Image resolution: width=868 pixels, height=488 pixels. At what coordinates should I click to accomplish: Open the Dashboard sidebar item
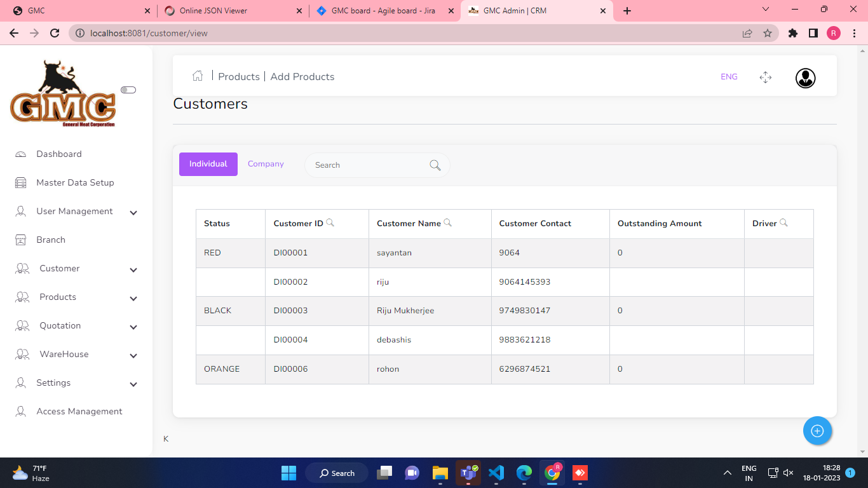(59, 154)
